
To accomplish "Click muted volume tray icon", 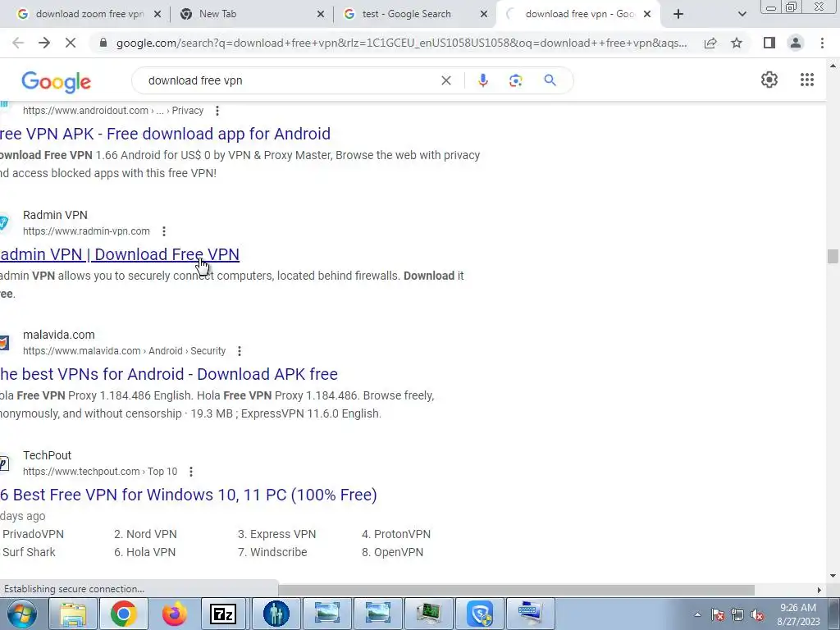I will (x=757, y=615).
